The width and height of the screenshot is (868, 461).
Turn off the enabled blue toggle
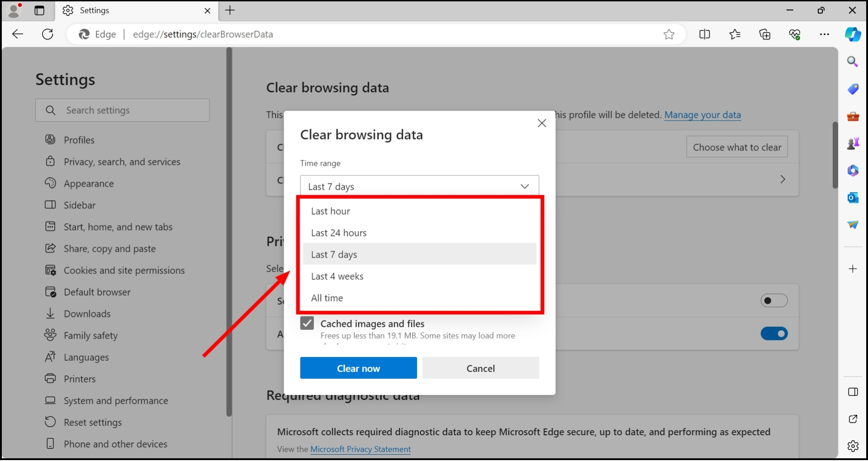[774, 334]
